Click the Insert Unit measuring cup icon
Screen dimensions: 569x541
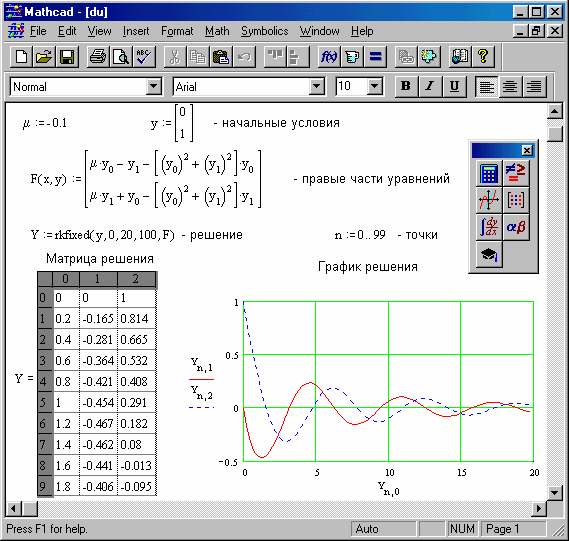coord(352,57)
